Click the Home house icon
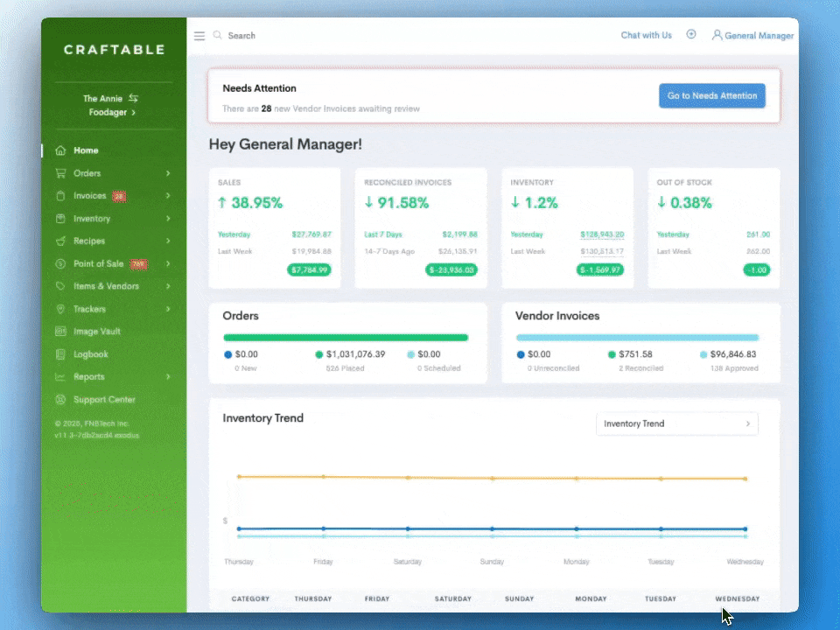This screenshot has width=840, height=630. (x=60, y=150)
